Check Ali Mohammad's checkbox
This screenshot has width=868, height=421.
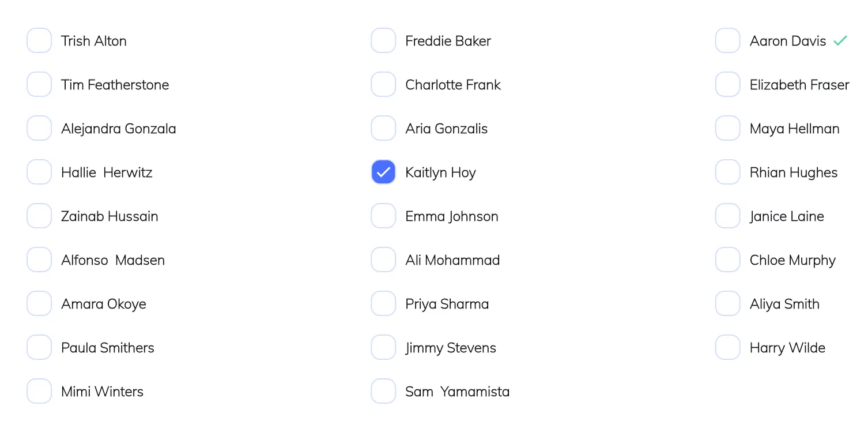coord(383,260)
